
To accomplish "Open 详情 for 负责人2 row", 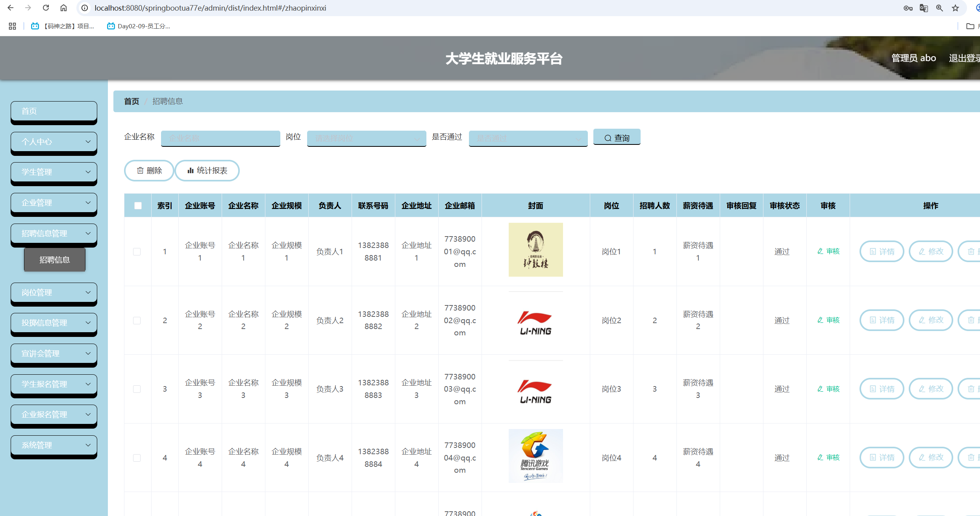I will 882,320.
